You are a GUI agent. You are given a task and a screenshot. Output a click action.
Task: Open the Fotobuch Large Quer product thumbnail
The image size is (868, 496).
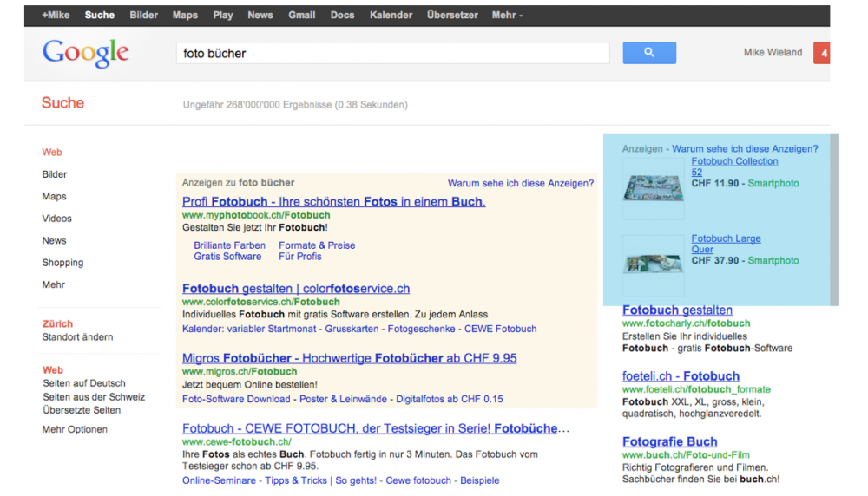[x=654, y=265]
